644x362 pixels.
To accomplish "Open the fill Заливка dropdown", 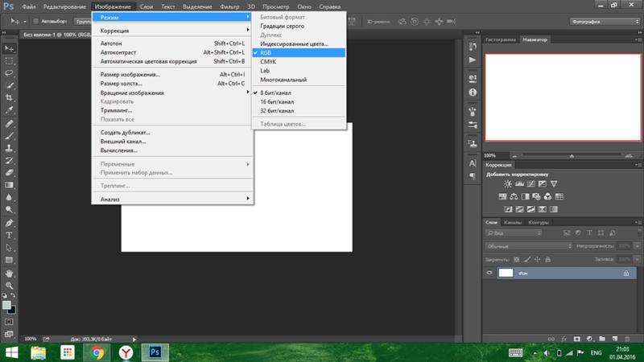I will tap(637, 259).
